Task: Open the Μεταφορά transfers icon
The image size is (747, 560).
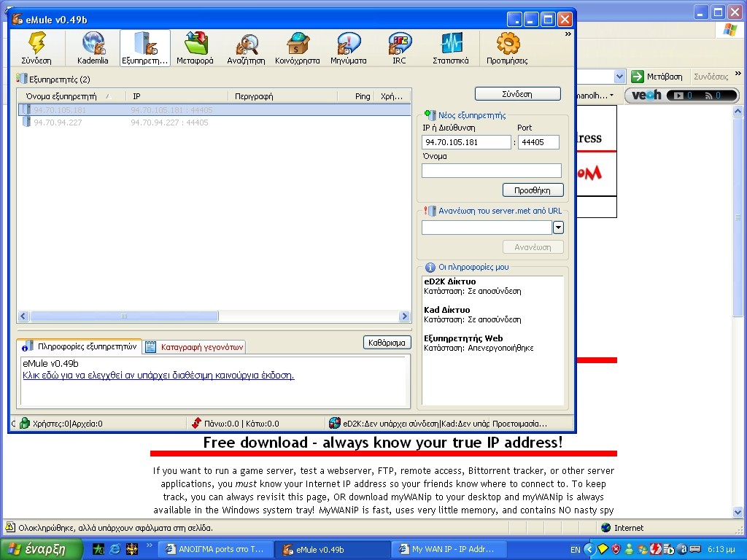Action: pyautogui.click(x=195, y=47)
